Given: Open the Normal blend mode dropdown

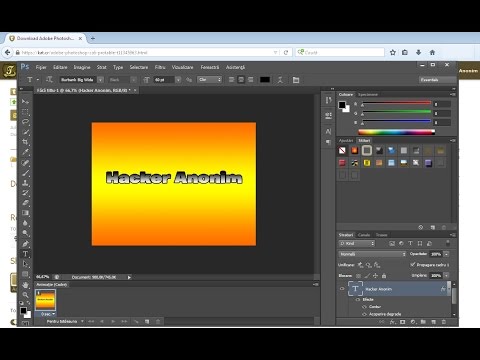Looking at the screenshot, I should click(372, 254).
